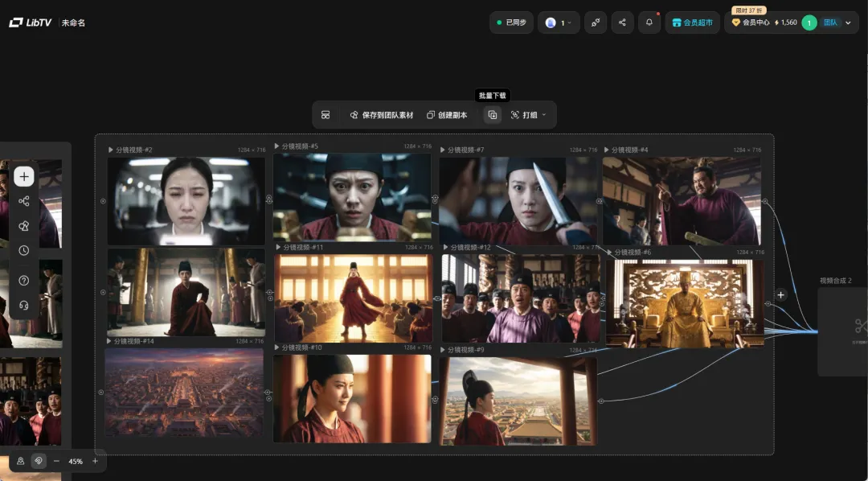Open the history clock icon in sidebar

(x=24, y=250)
